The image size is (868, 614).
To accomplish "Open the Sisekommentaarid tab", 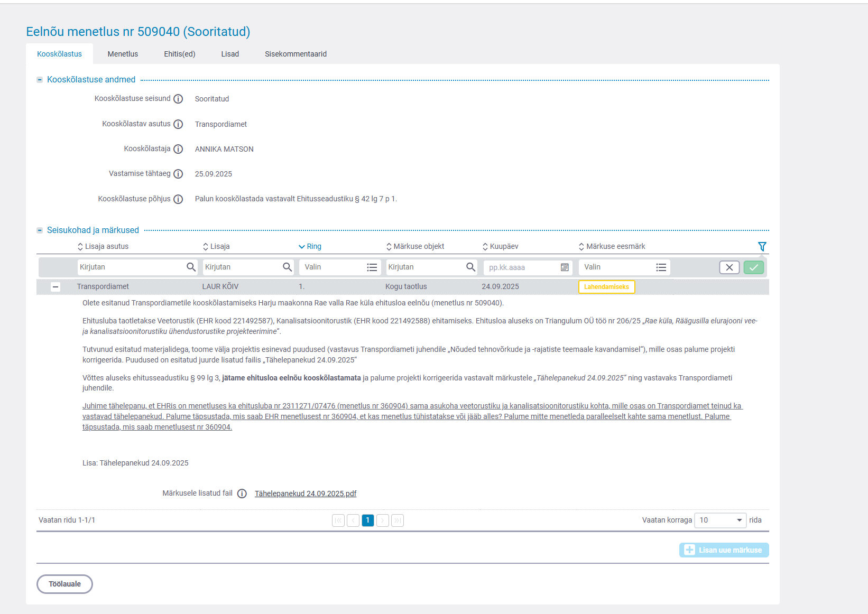I will [x=296, y=54].
